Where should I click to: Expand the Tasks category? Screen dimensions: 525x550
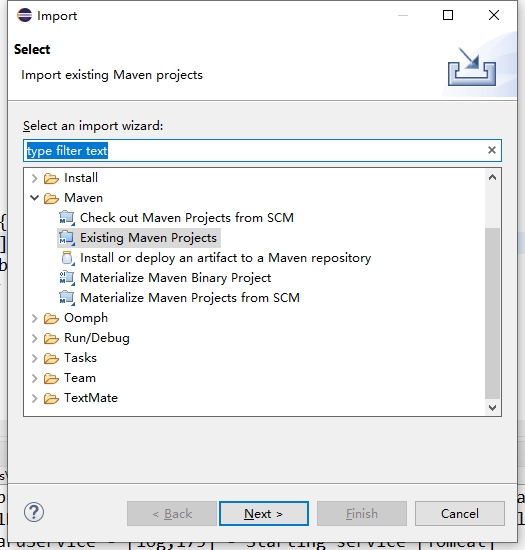pos(34,358)
